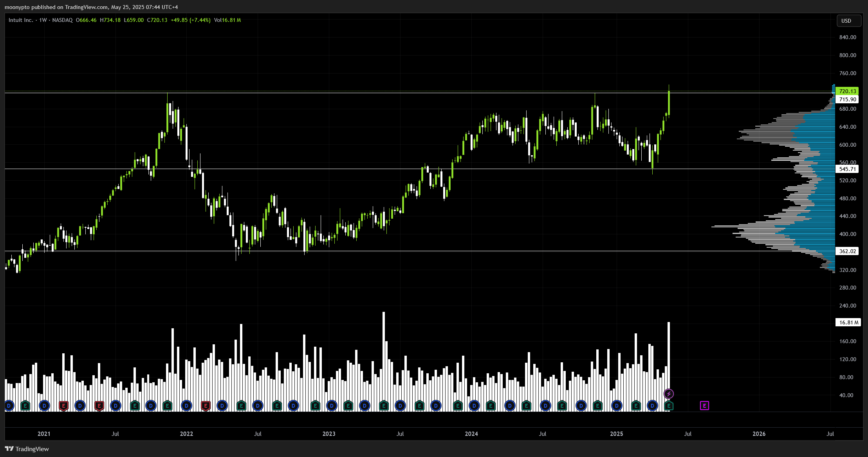The image size is (868, 457).
Task: Select the latest green weekly candle near 720
Action: point(669,103)
